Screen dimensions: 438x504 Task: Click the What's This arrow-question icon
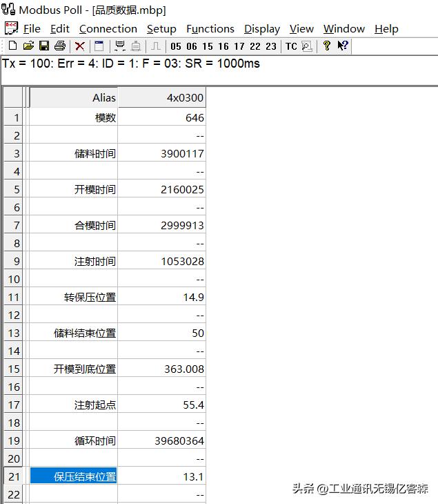tap(343, 46)
